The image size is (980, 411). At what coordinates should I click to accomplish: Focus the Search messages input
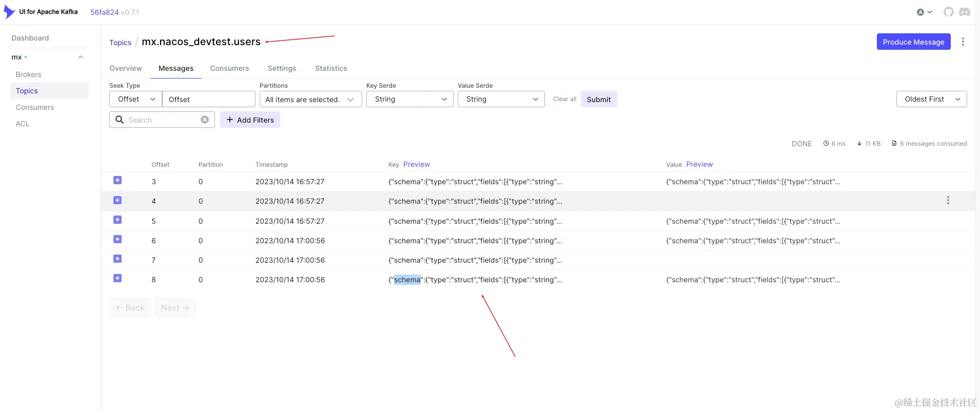[162, 120]
